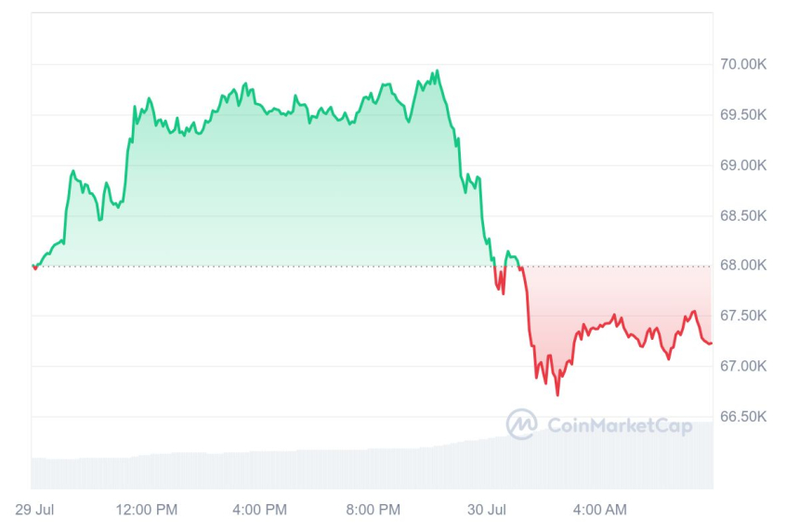Select the 4:00 AM time label
Screen dimensions: 799x532
pos(599,509)
